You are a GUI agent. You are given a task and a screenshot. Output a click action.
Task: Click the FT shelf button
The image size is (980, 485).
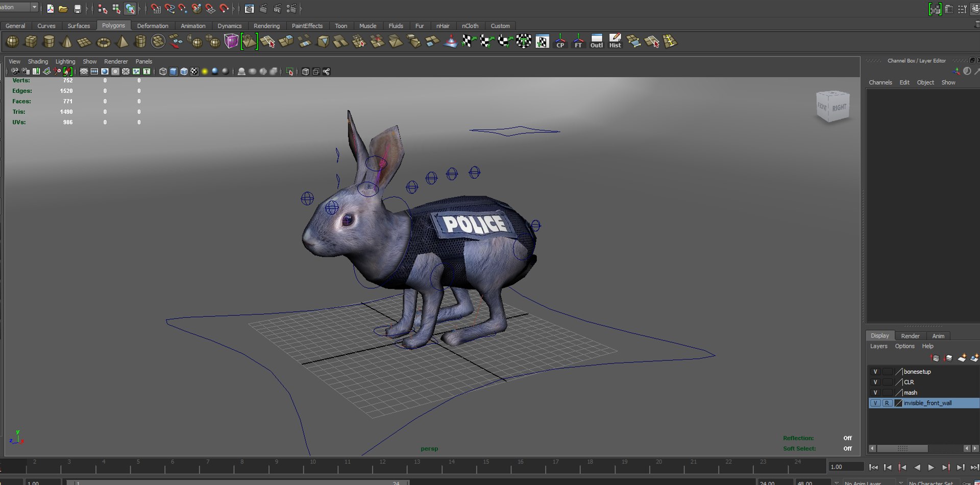[578, 41]
